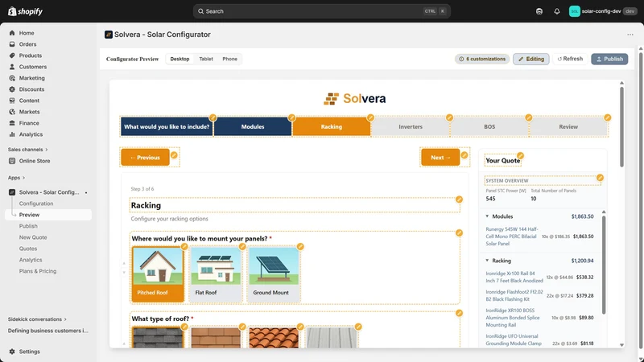Open the solar-config-dev account menu
644x362 pixels.
point(602,11)
